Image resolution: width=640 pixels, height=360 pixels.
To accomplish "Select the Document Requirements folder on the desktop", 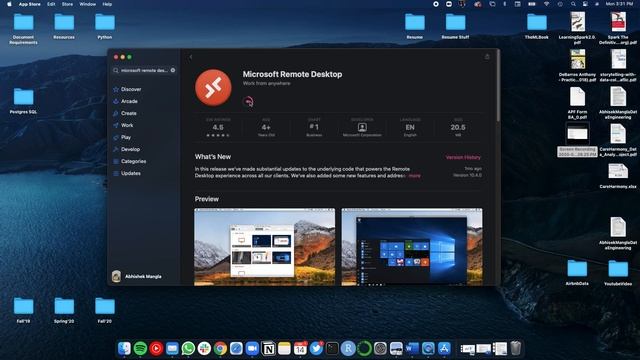I will 23,28.
